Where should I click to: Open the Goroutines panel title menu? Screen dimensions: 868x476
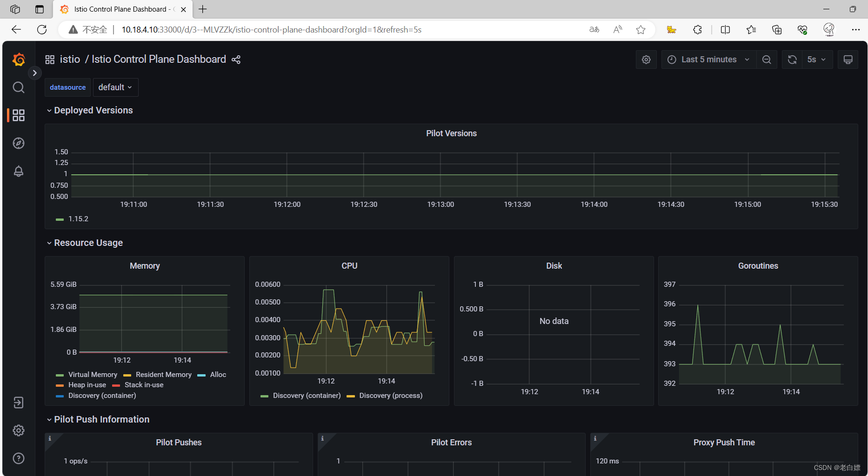[758, 266]
